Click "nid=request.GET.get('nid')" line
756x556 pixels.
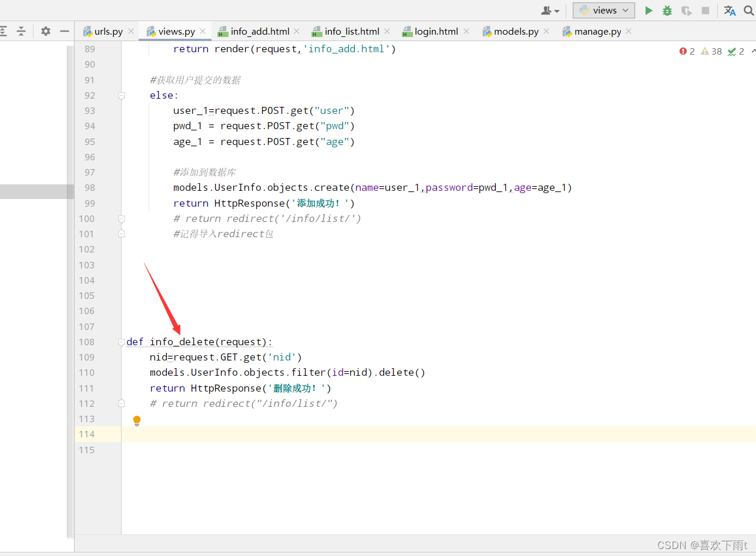[x=226, y=357]
